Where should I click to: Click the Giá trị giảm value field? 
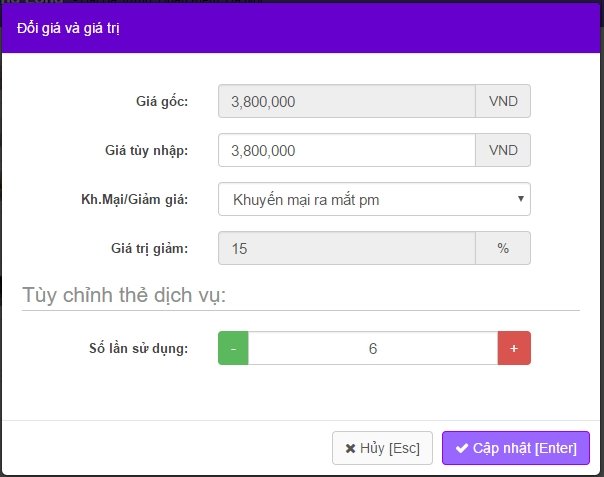point(346,248)
